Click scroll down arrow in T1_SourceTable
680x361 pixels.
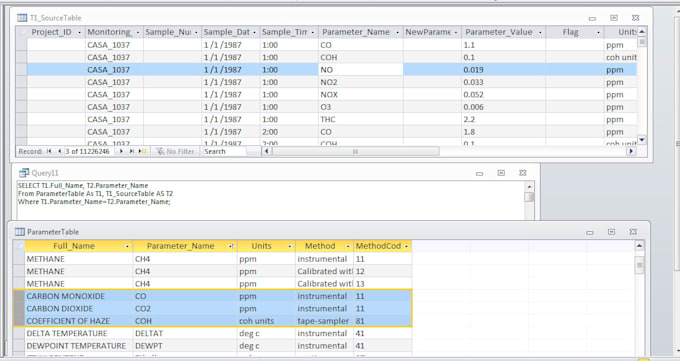[x=642, y=140]
